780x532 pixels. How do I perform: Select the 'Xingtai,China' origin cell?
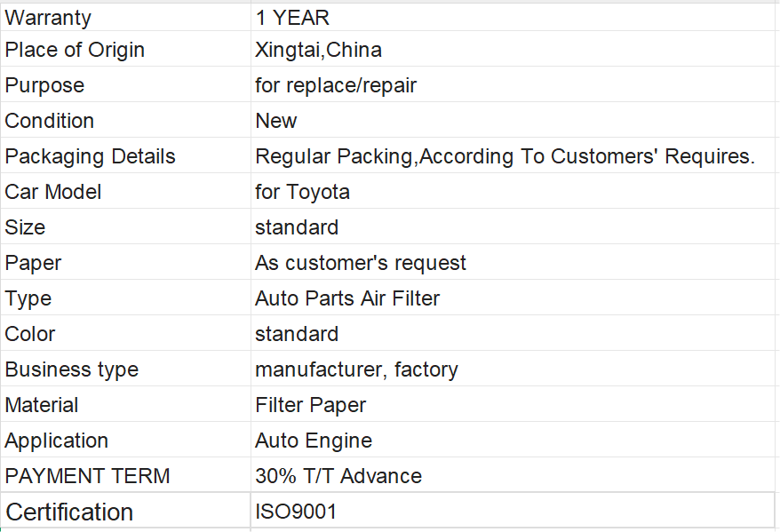318,50
